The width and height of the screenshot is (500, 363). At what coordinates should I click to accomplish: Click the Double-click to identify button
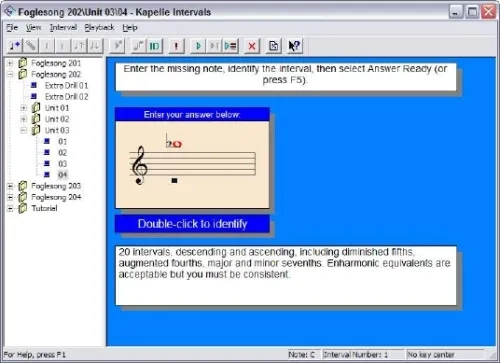(x=192, y=224)
